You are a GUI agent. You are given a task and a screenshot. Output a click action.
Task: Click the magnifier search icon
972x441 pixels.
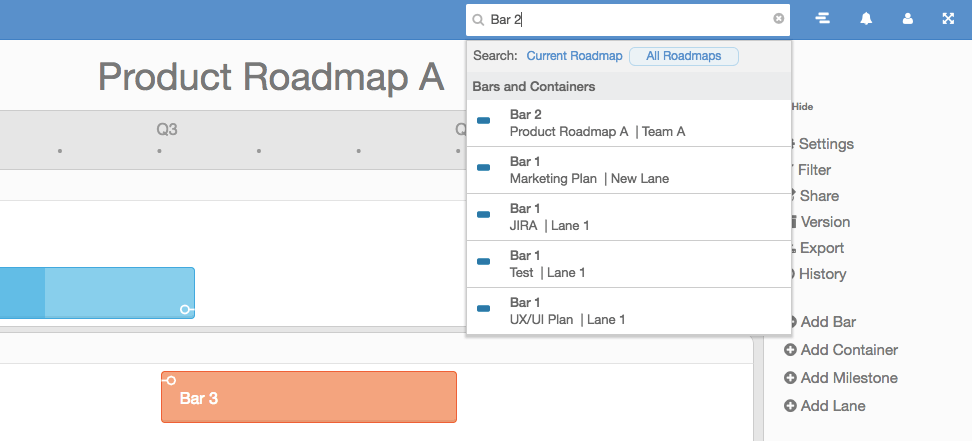(x=478, y=19)
